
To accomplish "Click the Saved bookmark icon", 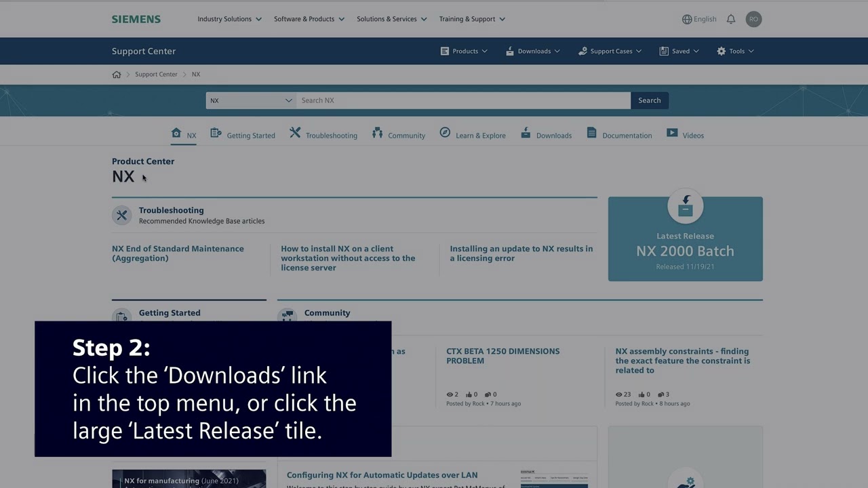I will point(664,51).
